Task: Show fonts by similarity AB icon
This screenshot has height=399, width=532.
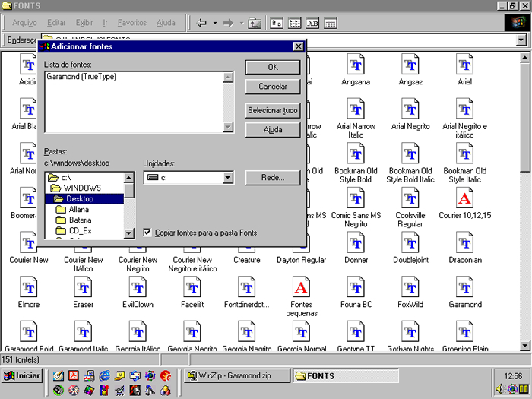Action: 312,23
